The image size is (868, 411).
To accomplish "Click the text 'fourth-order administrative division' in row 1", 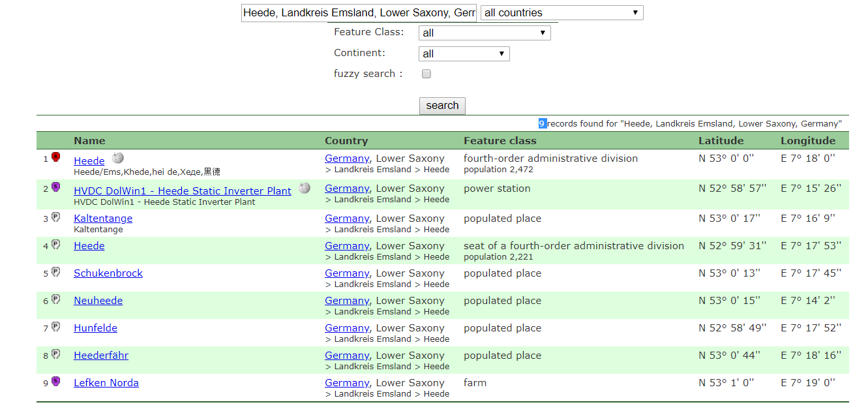I will [x=550, y=159].
